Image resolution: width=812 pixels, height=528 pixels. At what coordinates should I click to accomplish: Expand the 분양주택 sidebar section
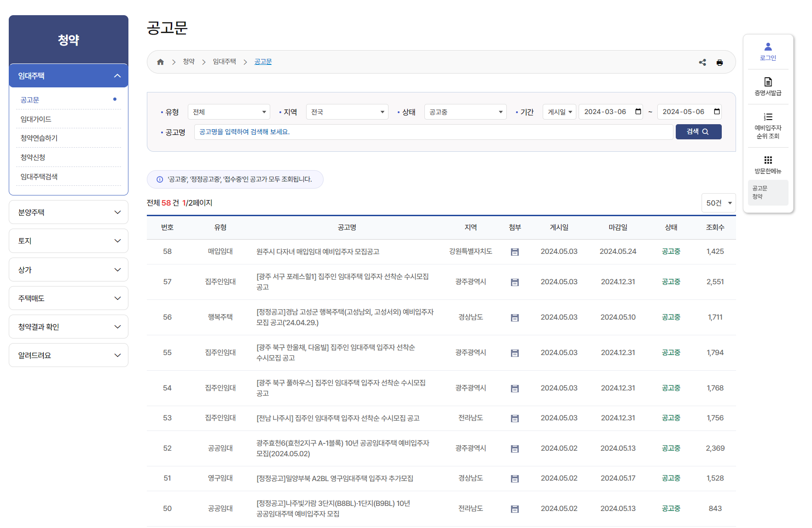(68, 212)
